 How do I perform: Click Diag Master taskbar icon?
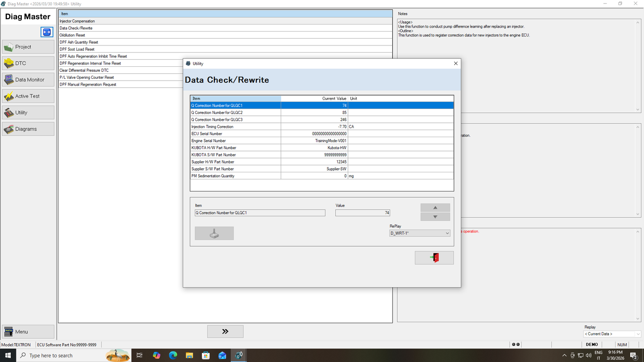click(x=239, y=355)
